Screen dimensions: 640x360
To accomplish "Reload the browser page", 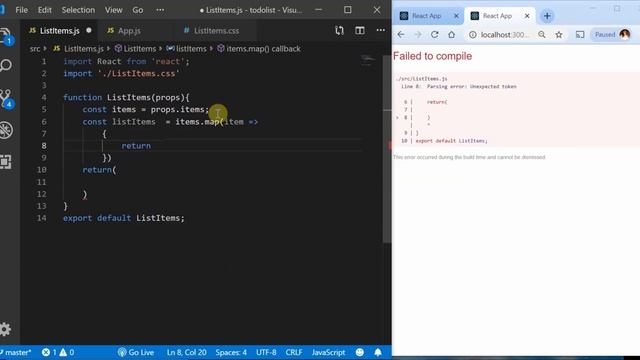I will (434, 35).
